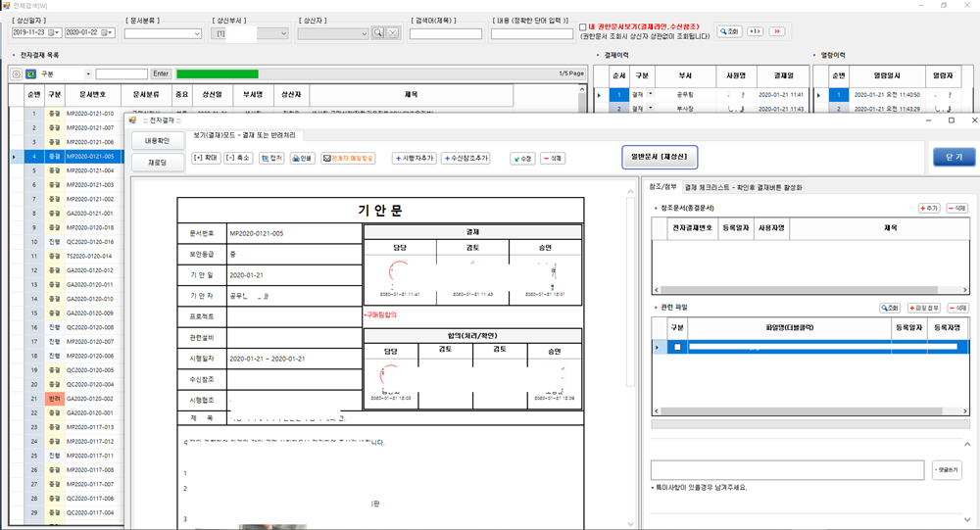Toggle 내 권한문서보기 checkbox
980x530 pixels.
point(582,27)
